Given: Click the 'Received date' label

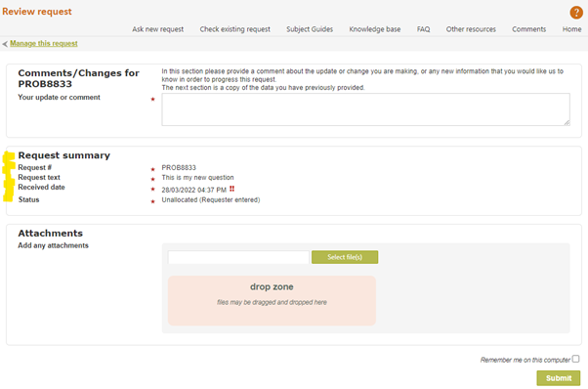Looking at the screenshot, I should 41,188.
